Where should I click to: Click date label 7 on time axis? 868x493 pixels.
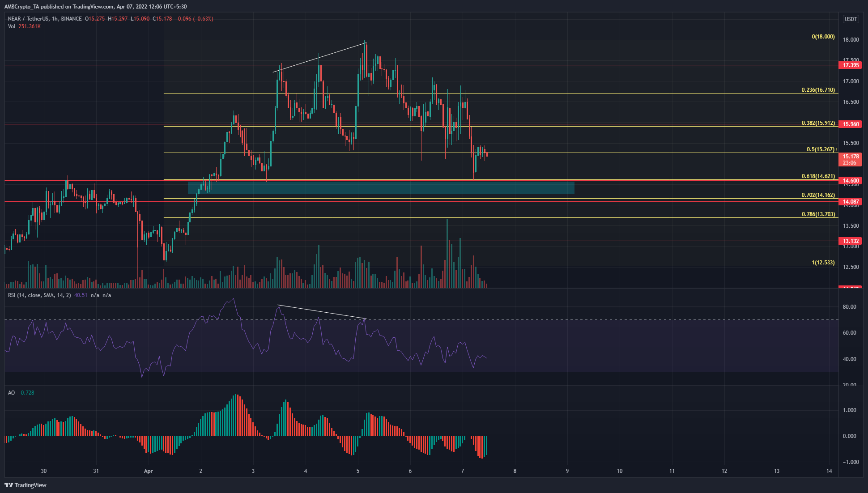[x=463, y=471]
